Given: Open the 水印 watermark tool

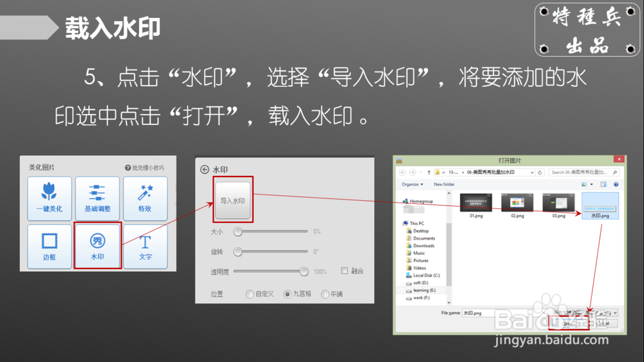Looking at the screenshot, I should [x=97, y=247].
